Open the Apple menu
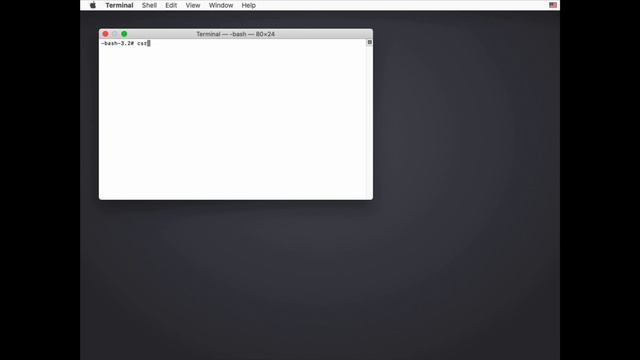Image resolution: width=640 pixels, height=360 pixels. (x=93, y=5)
